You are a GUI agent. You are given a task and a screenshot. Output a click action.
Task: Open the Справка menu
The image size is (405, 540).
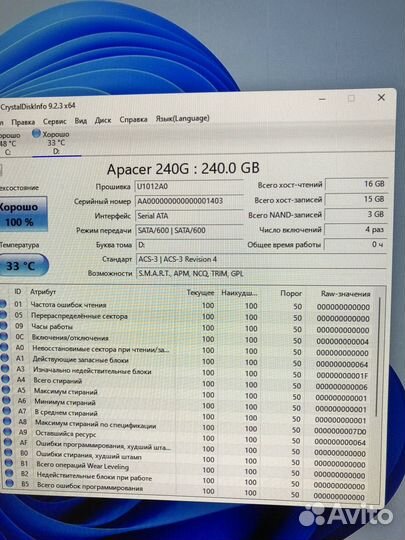point(133,120)
